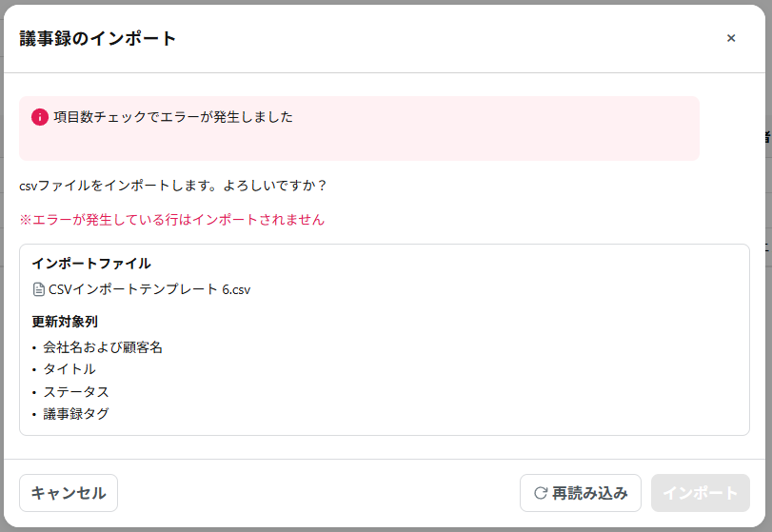Click the 更新対象列 heading

(65, 322)
